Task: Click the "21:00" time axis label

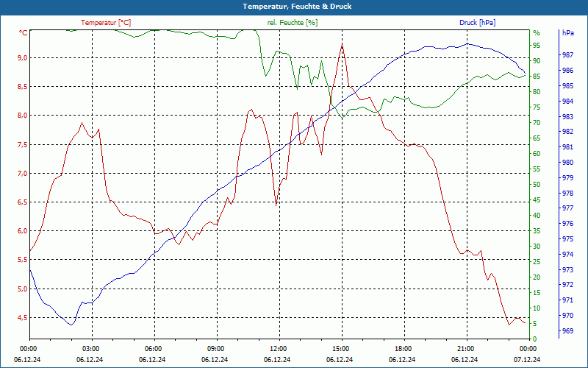Action: tap(465, 348)
